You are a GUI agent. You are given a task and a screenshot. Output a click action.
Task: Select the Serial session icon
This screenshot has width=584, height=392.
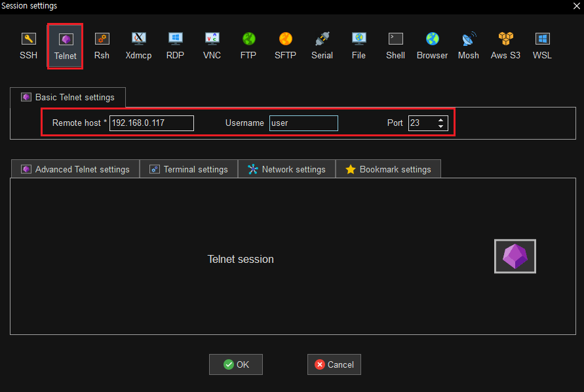(x=322, y=46)
